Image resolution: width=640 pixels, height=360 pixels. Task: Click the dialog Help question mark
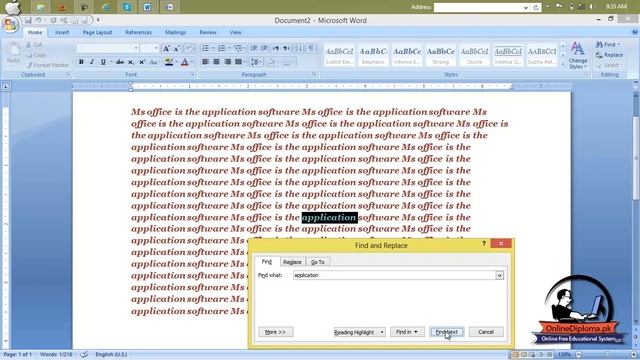pos(484,244)
